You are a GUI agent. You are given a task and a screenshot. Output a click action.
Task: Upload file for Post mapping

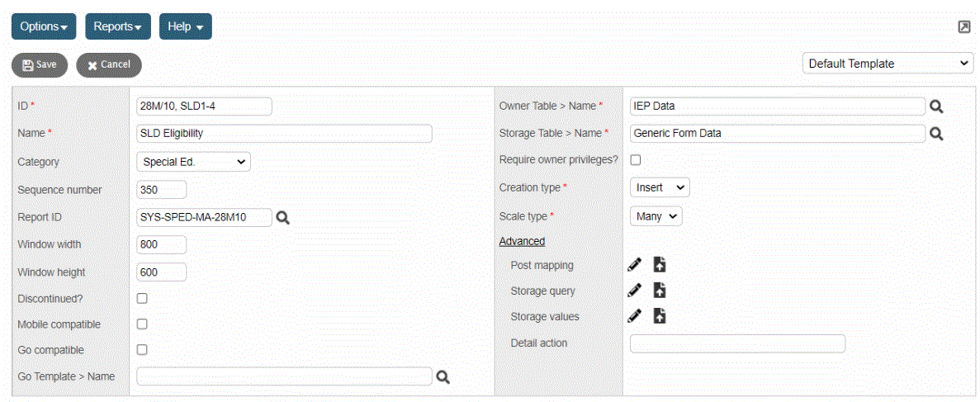click(x=660, y=265)
